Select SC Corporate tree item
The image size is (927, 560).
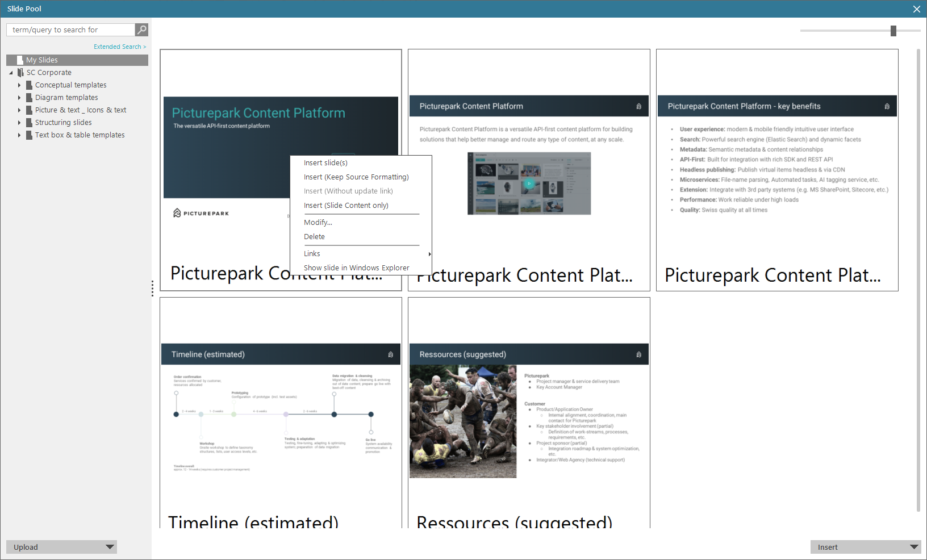(x=49, y=72)
